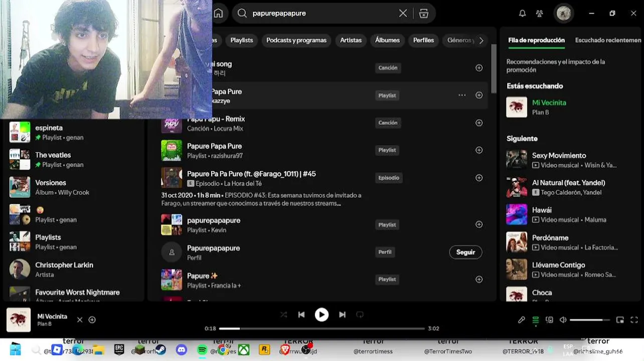Open connect to a device icon
Image resolution: width=644 pixels, height=361 pixels.
point(549,320)
